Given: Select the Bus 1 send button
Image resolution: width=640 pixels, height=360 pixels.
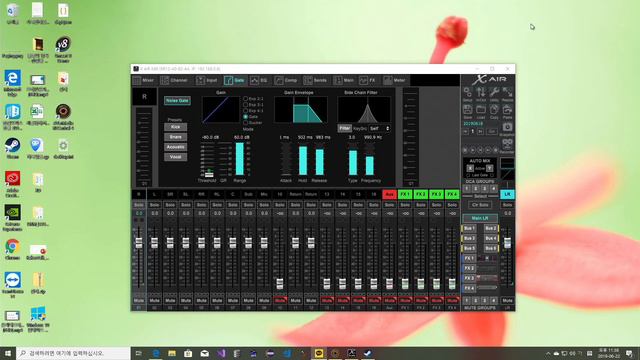Looking at the screenshot, I should point(469,229).
